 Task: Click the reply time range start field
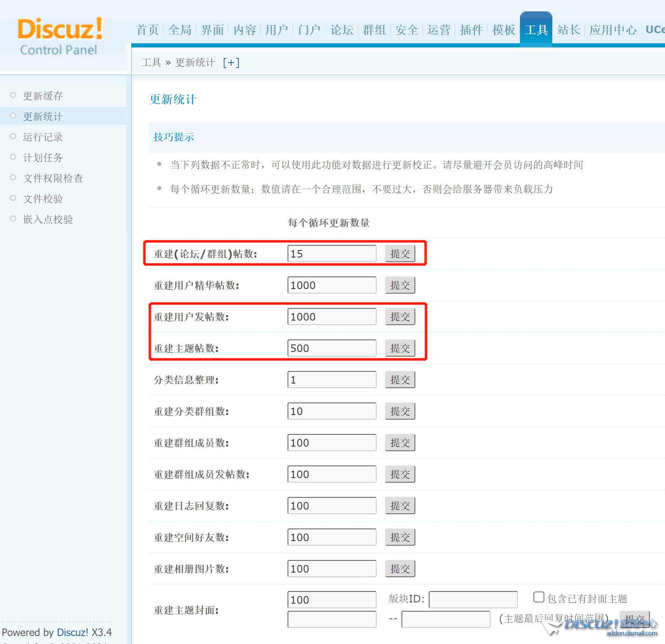coord(332,619)
